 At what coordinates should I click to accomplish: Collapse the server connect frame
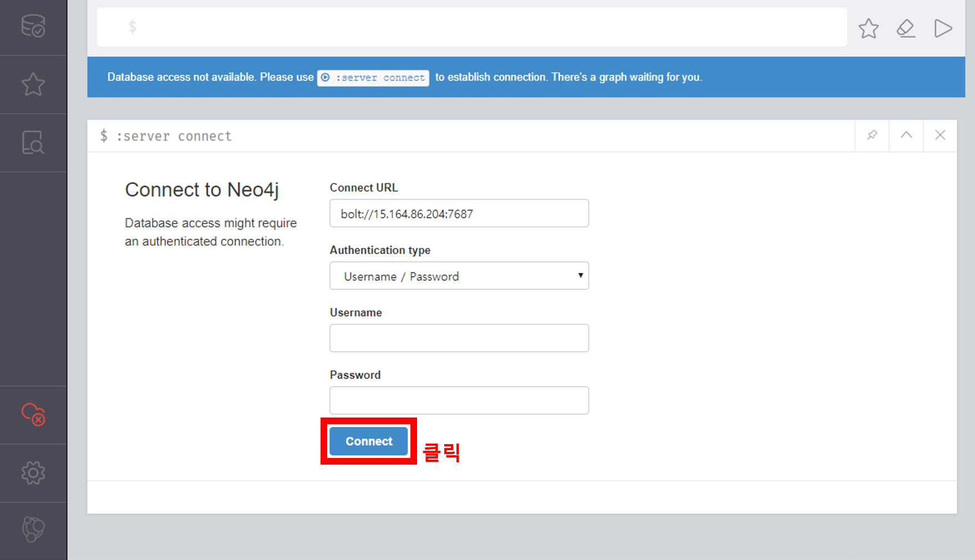906,135
